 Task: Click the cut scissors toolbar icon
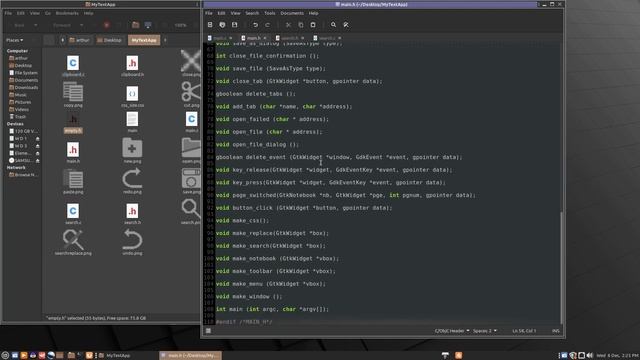[x=289, y=25]
